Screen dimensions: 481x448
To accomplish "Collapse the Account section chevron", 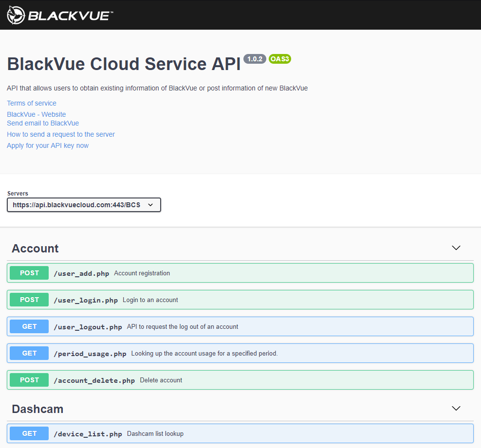I will (456, 248).
